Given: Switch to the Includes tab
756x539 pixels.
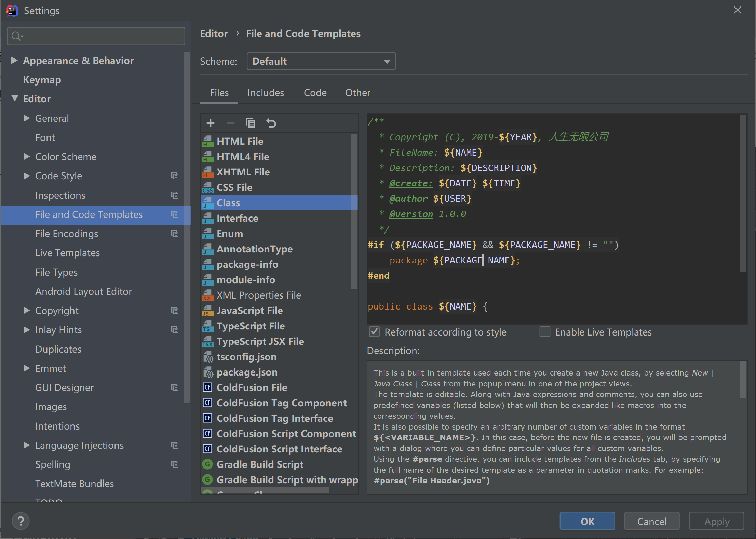Looking at the screenshot, I should click(x=266, y=93).
